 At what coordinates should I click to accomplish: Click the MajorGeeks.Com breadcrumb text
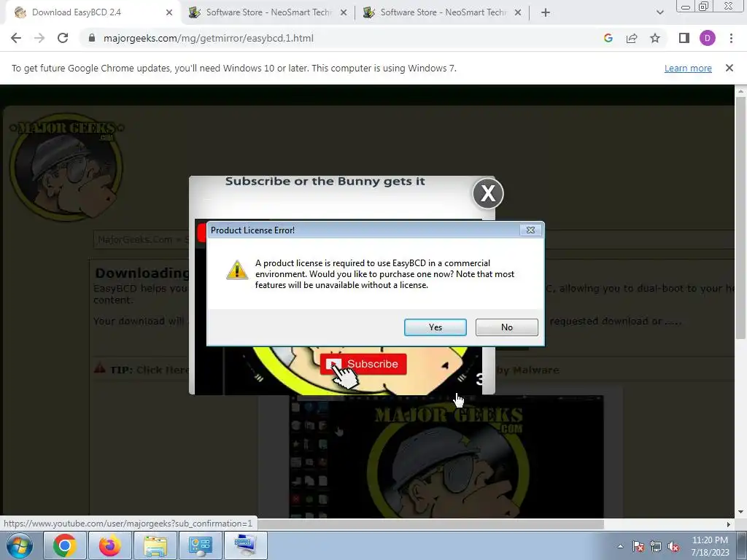point(135,239)
